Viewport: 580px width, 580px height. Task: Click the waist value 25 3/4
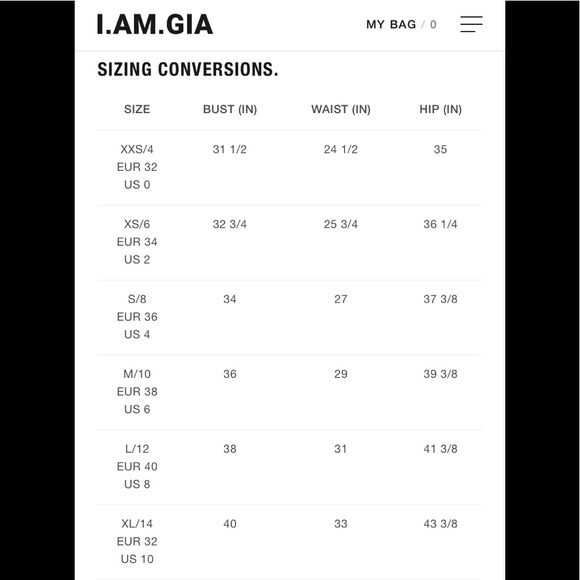[x=341, y=224]
